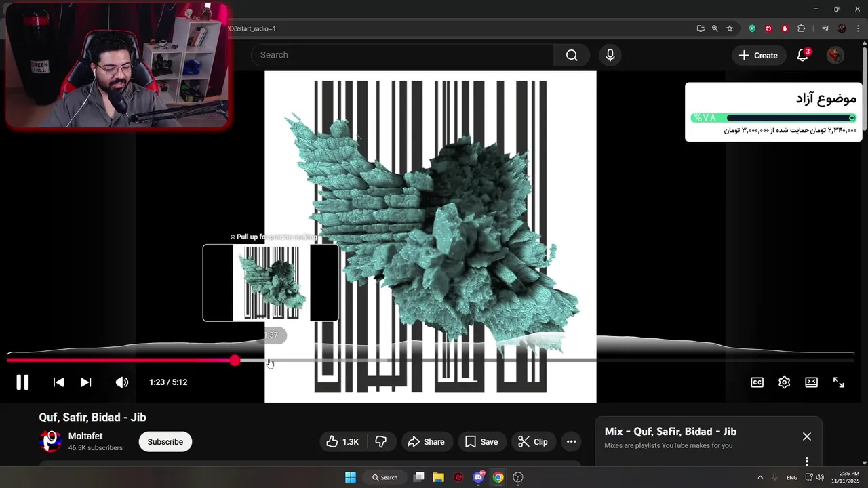Screen dimensions: 868x488
Task: Open more actions (three dots) under video
Action: [x=572, y=442]
